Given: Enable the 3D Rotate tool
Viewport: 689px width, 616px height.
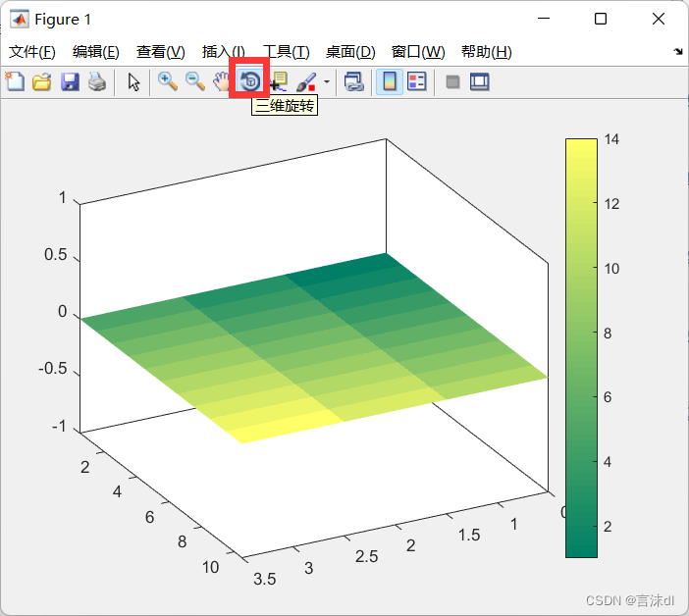Looking at the screenshot, I should tap(250, 80).
